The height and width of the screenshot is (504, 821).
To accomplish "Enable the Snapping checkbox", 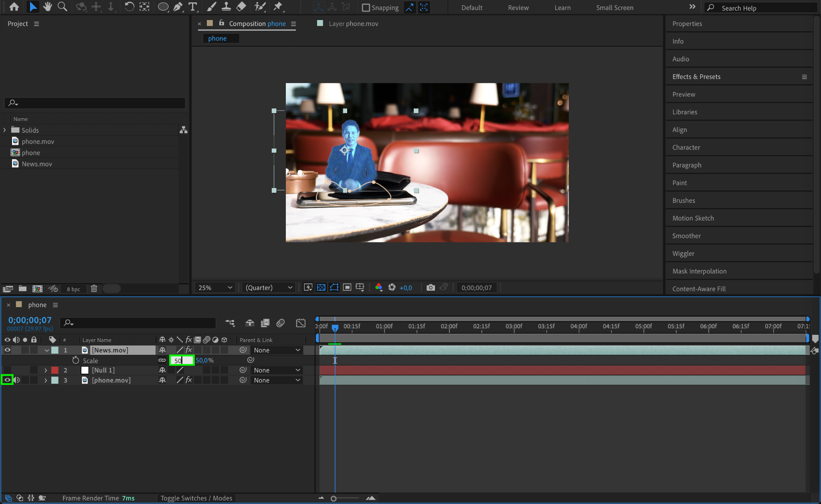I will pos(366,8).
